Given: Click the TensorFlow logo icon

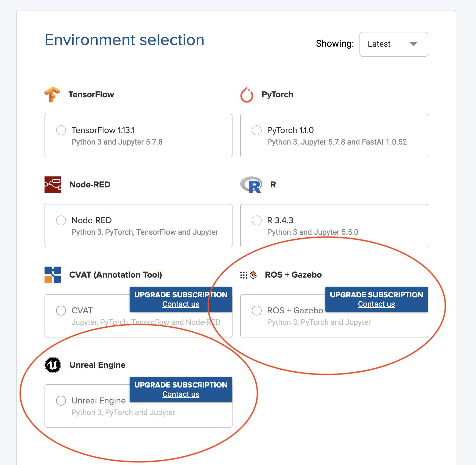Looking at the screenshot, I should pyautogui.click(x=52, y=95).
